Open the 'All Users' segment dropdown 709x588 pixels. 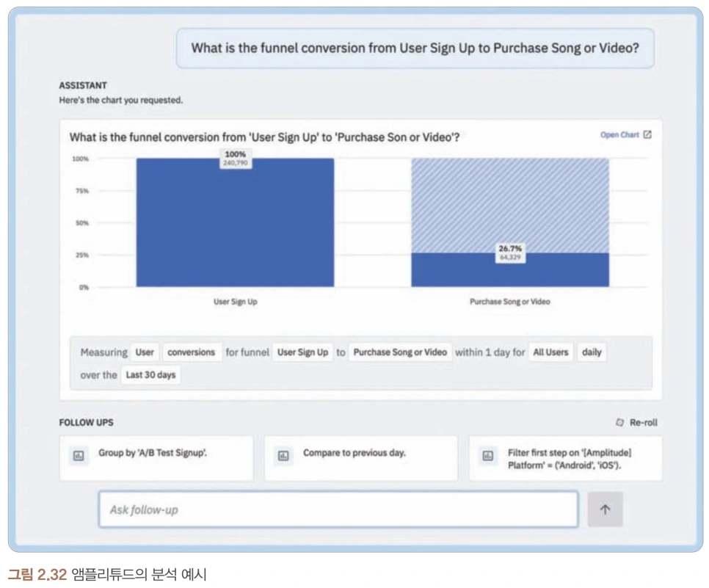(x=550, y=352)
